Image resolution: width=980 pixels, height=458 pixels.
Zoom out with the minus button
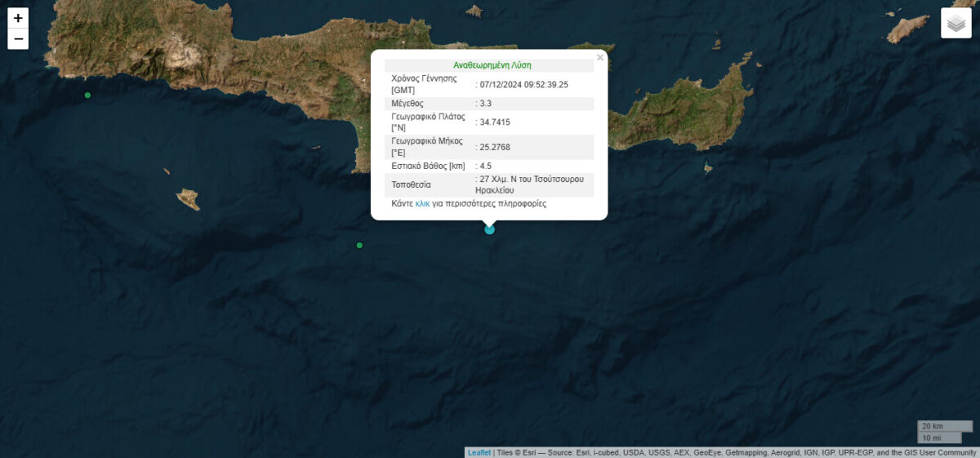[x=18, y=39]
